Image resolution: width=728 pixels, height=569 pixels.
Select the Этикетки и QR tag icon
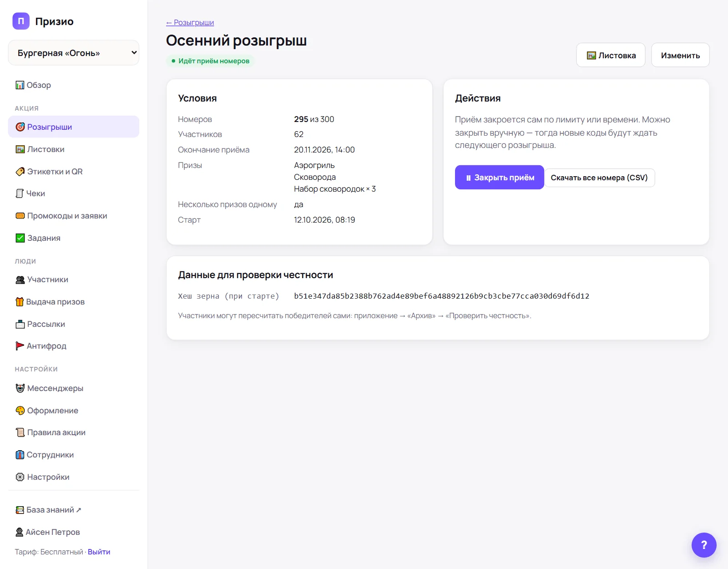(x=20, y=172)
